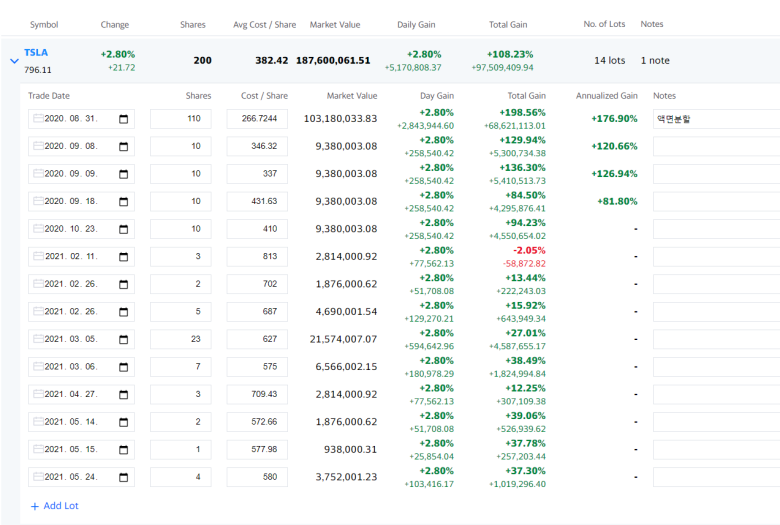Screen dimensions: 780x525
Task: Click Annualized Gain column header
Action: click(x=606, y=96)
